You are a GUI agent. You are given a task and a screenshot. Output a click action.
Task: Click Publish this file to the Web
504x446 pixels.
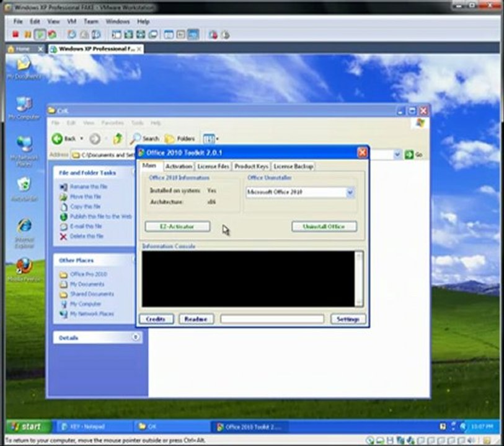pyautogui.click(x=101, y=216)
